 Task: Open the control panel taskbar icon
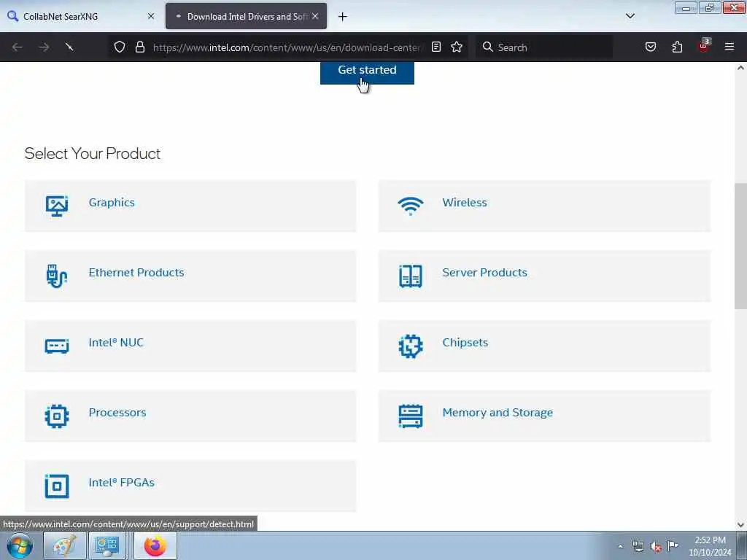(107, 545)
